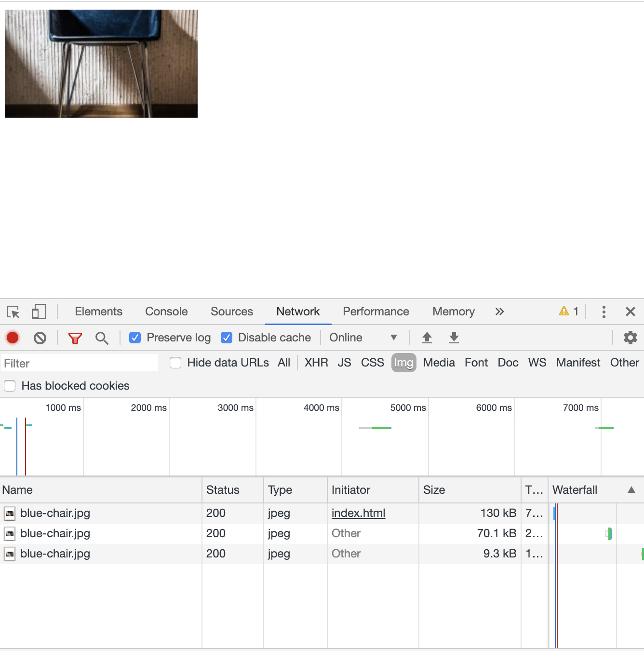
Task: Enable Hide data URLs filter
Action: pos(175,363)
